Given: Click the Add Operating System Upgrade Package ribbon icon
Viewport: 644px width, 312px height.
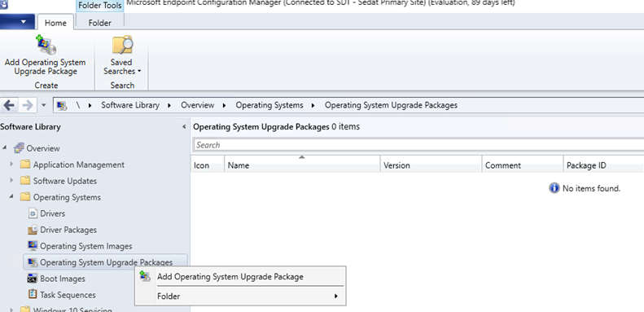Looking at the screenshot, I should point(46,46).
